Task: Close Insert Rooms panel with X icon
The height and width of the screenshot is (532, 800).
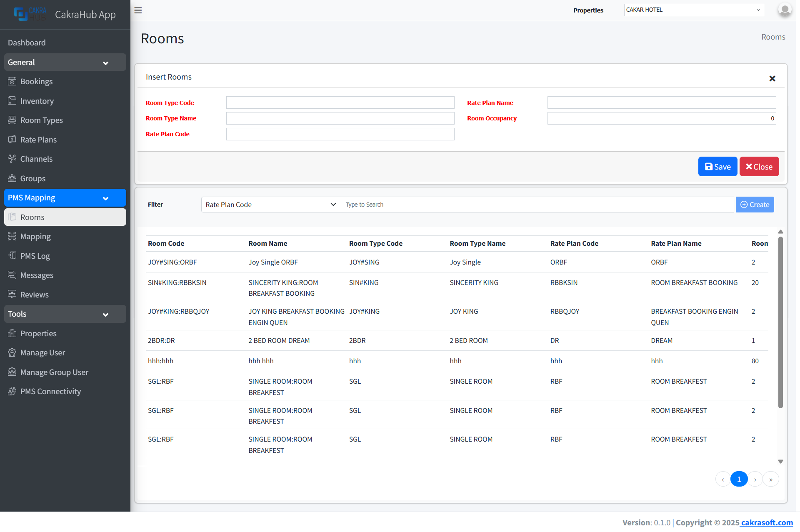Action: click(x=772, y=78)
